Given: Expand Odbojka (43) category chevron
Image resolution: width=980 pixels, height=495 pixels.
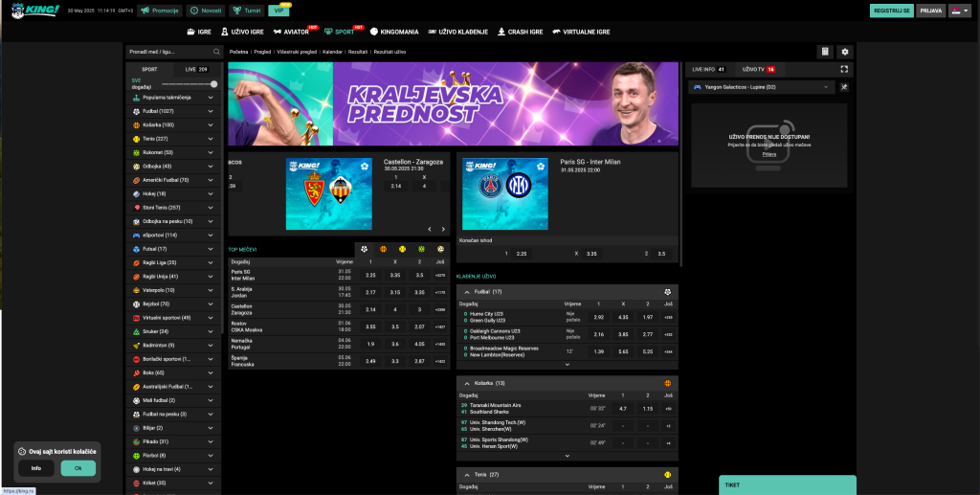Looking at the screenshot, I should point(211,167).
